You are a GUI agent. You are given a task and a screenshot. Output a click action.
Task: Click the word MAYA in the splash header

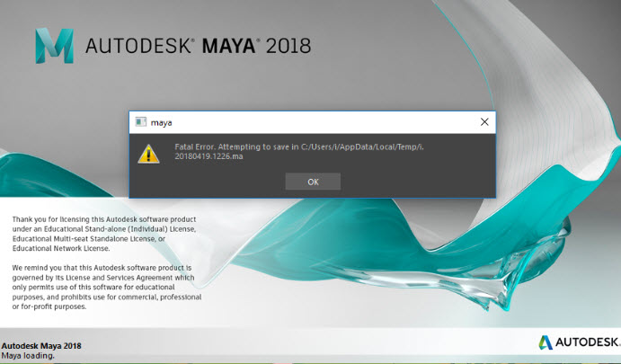click(229, 46)
